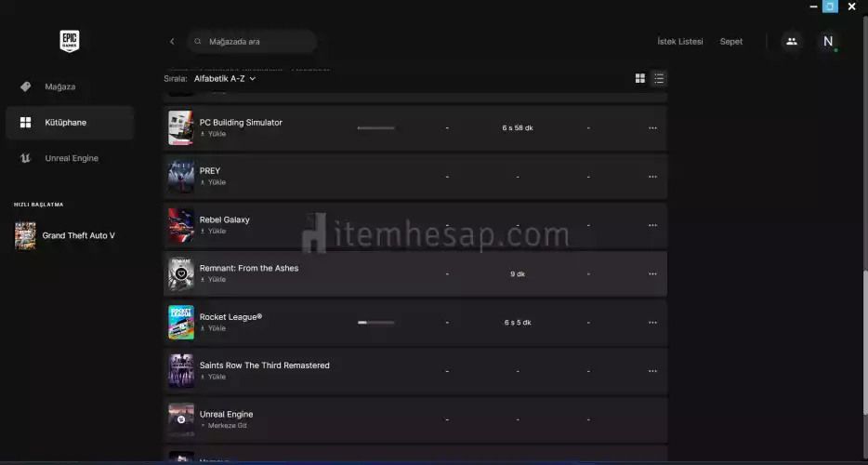The height and width of the screenshot is (465, 868).
Task: Click the back arrow navigation button
Action: point(172,41)
